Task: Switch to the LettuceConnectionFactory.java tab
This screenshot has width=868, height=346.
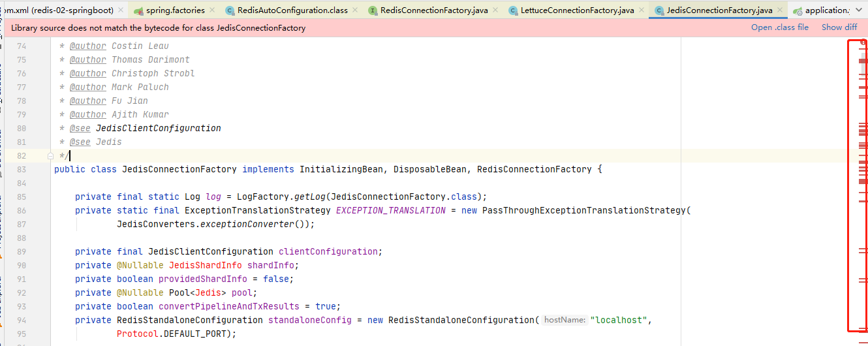Action: [x=577, y=10]
